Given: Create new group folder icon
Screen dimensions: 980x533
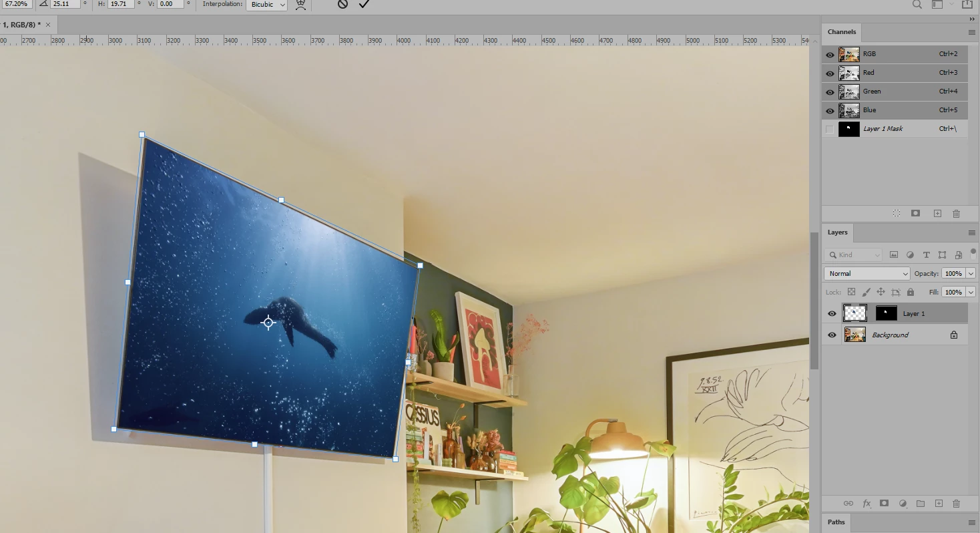Looking at the screenshot, I should tap(921, 503).
